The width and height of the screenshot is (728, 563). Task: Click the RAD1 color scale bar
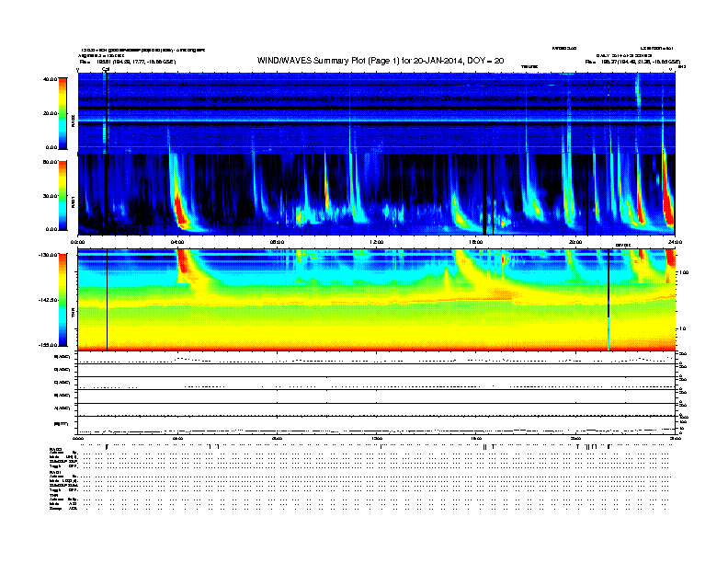63,196
